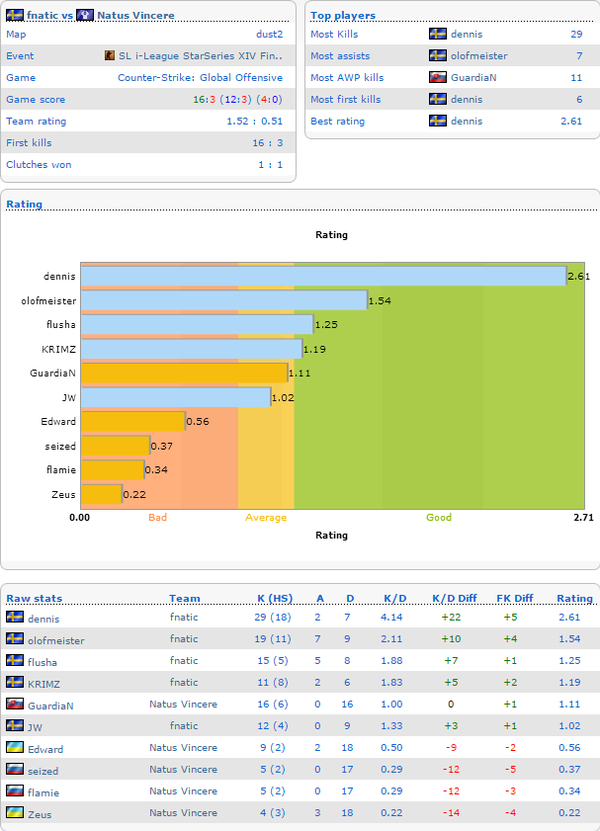The height and width of the screenshot is (831, 600).
Task: Click JW's flag in Raw stats table
Action: [15, 725]
